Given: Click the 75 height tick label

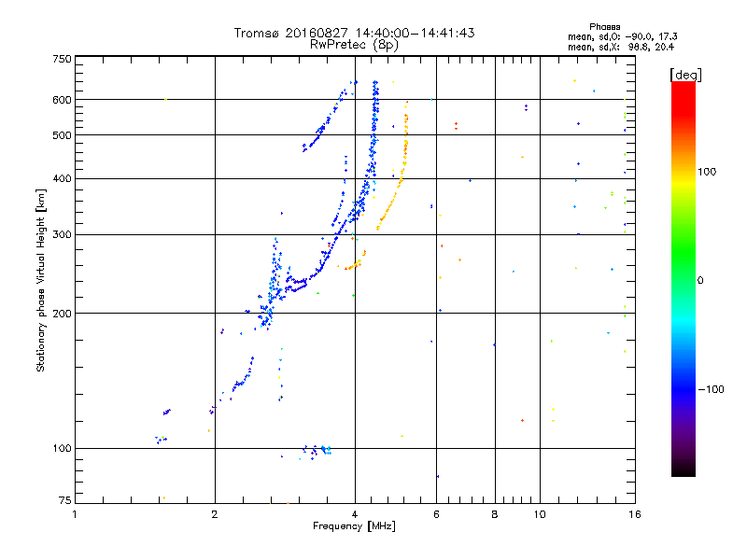Looking at the screenshot, I should click(65, 500).
